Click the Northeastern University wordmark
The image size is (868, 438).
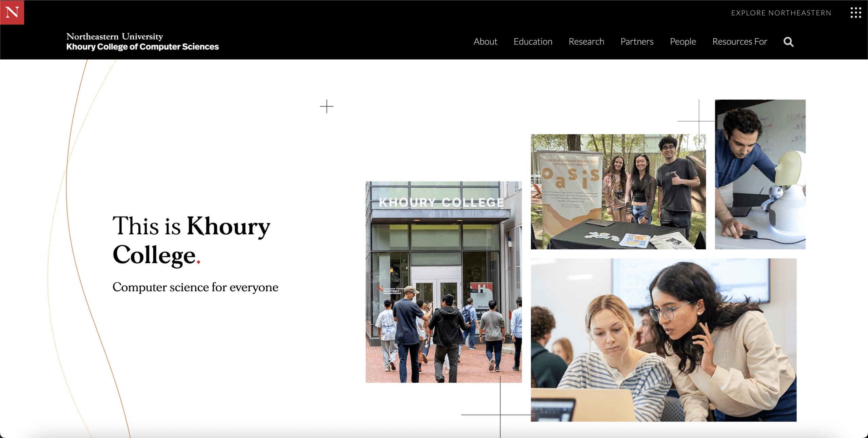coord(115,36)
